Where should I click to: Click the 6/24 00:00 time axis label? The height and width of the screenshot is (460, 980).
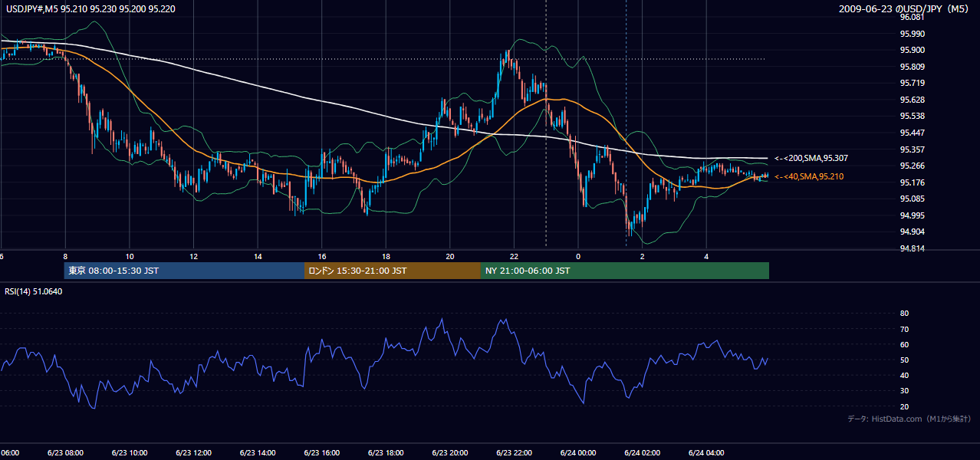point(577,453)
